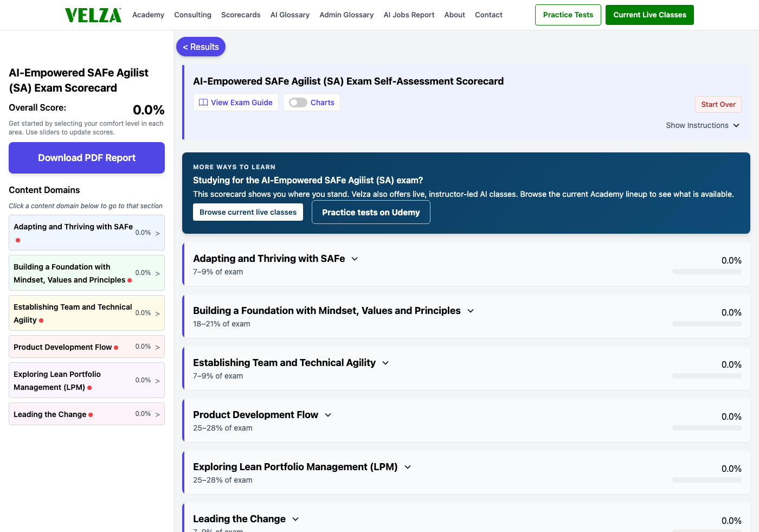Click the arrow in the Building a Foundation sidebar card
Image resolution: width=759 pixels, height=532 pixels.
click(x=158, y=273)
